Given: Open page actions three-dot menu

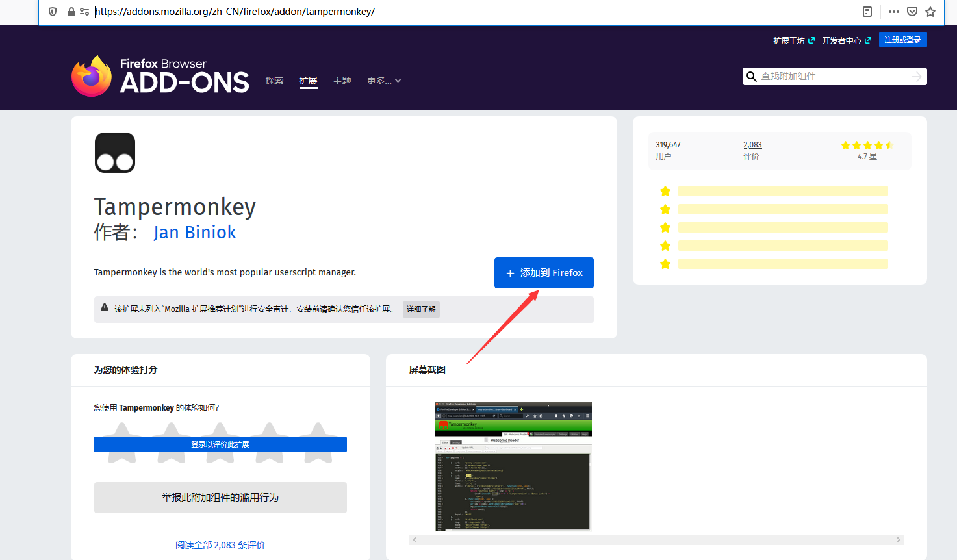Looking at the screenshot, I should (x=894, y=12).
